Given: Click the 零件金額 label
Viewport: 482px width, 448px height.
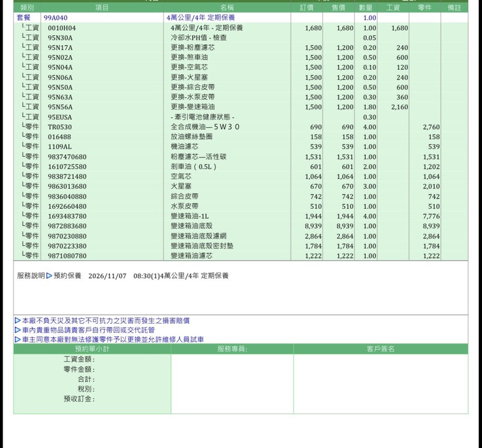Looking at the screenshot, I should (x=79, y=370).
